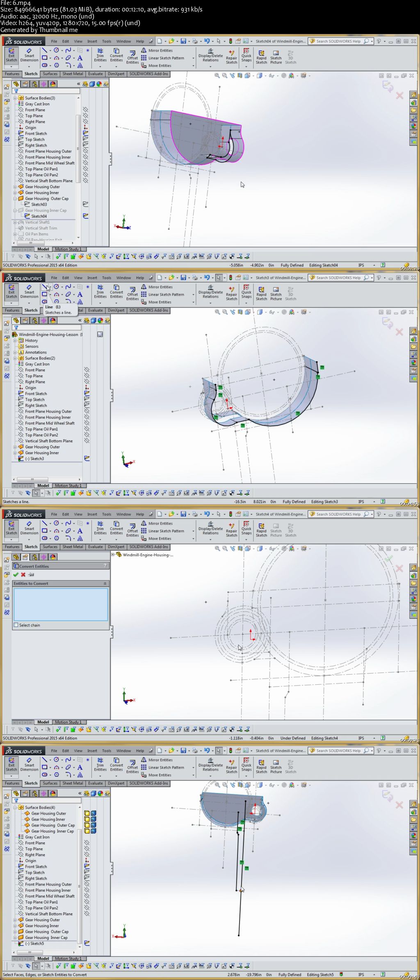Activate Trim Entities in Sketch04 window
420x980 pixels.
[100, 55]
